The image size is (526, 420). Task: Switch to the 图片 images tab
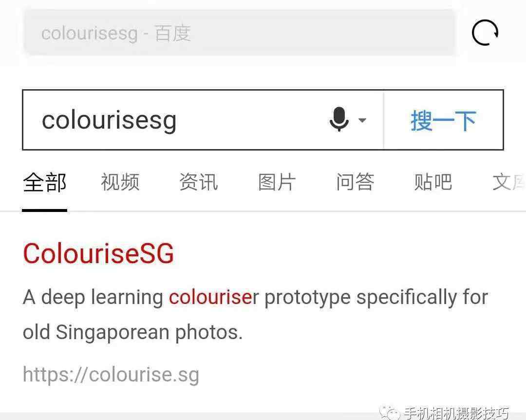[x=277, y=182]
